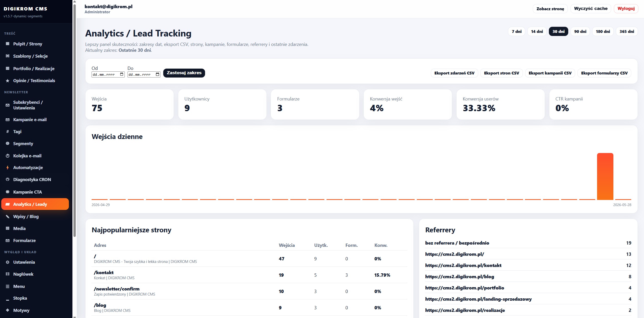
Task: Click Wyczyść cache button
Action: click(591, 9)
